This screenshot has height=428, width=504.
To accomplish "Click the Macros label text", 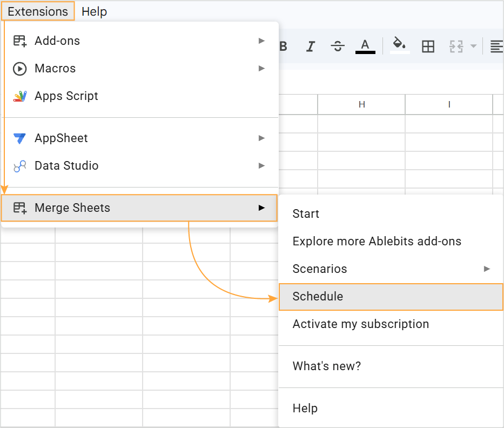I will (55, 69).
